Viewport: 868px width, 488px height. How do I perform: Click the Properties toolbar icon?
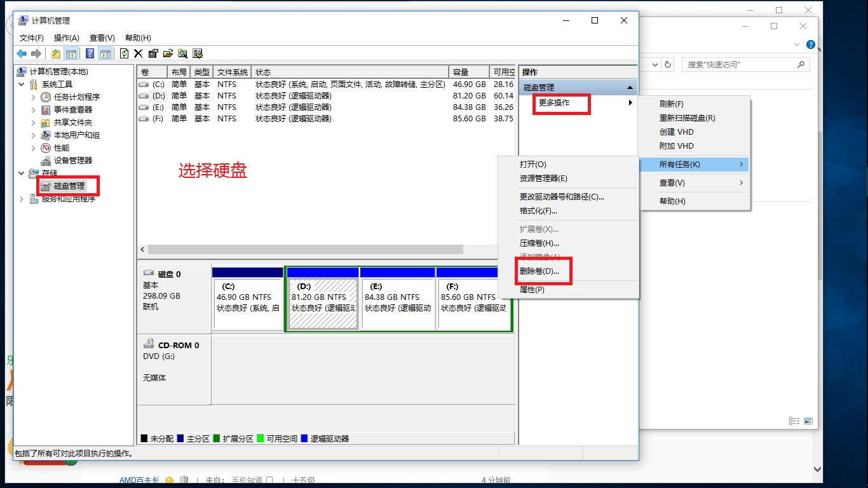pos(153,54)
